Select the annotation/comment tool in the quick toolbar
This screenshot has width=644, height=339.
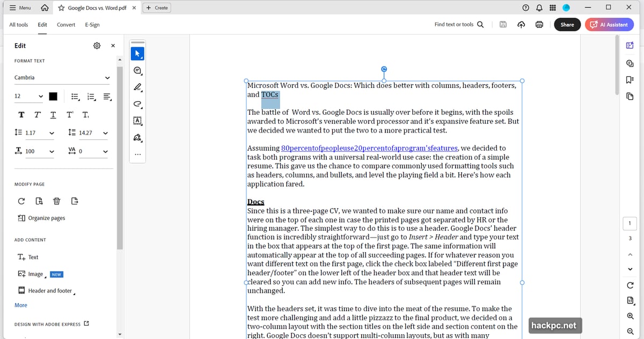[137, 70]
